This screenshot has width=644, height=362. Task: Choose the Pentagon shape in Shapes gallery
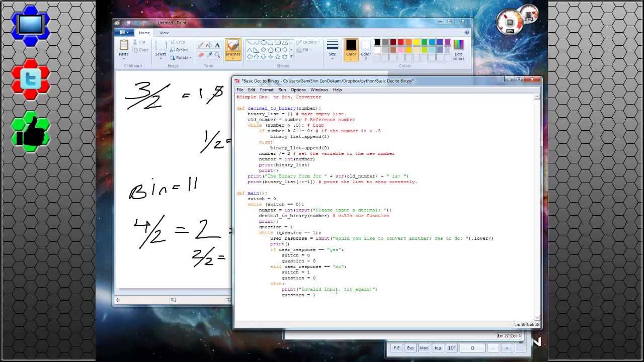pos(270,50)
